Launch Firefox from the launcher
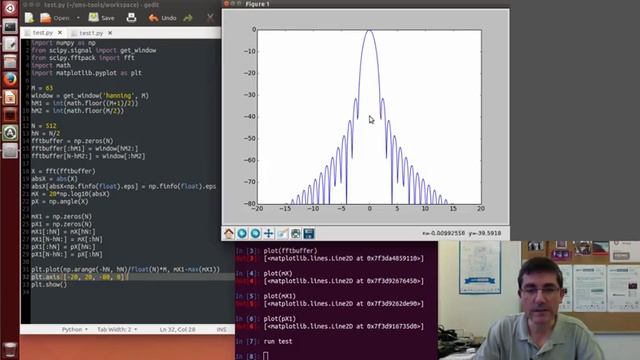640x360 pixels. 10,79
